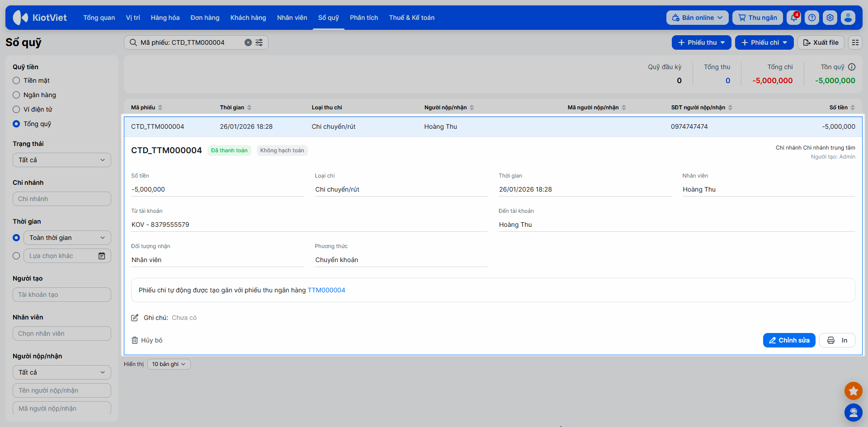Screen dimensions: 868x427
Task: Click the Chỉnh sửa button
Action: pyautogui.click(x=789, y=340)
